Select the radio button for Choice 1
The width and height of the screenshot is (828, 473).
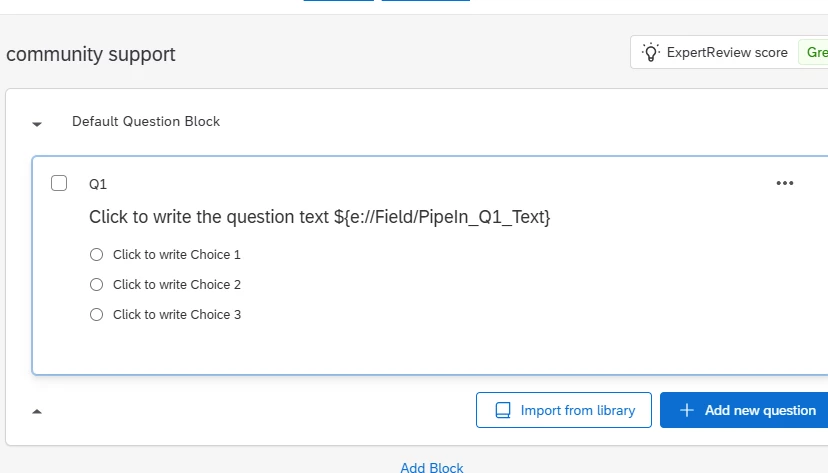click(97, 254)
